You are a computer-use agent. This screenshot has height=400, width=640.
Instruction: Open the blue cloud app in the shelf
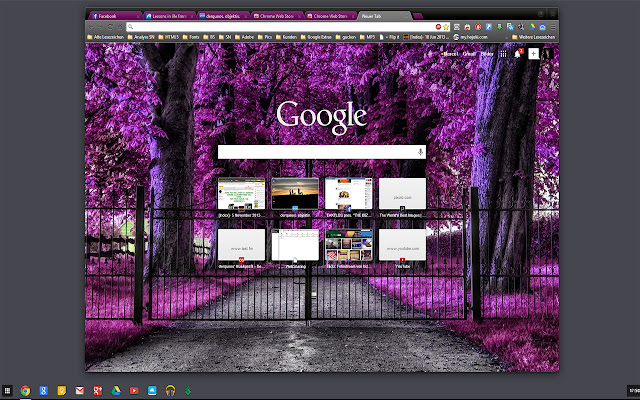tap(152, 391)
